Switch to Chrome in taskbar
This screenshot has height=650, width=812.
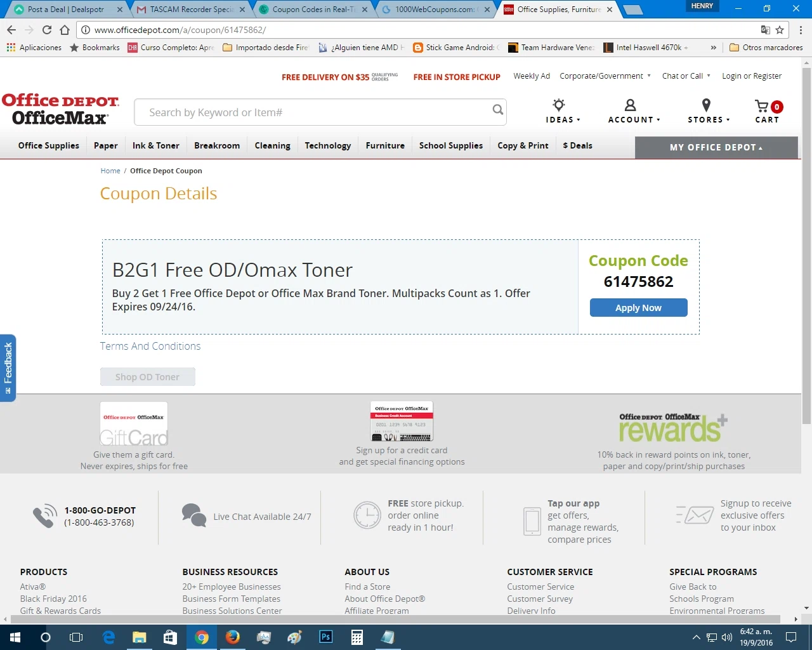click(202, 637)
